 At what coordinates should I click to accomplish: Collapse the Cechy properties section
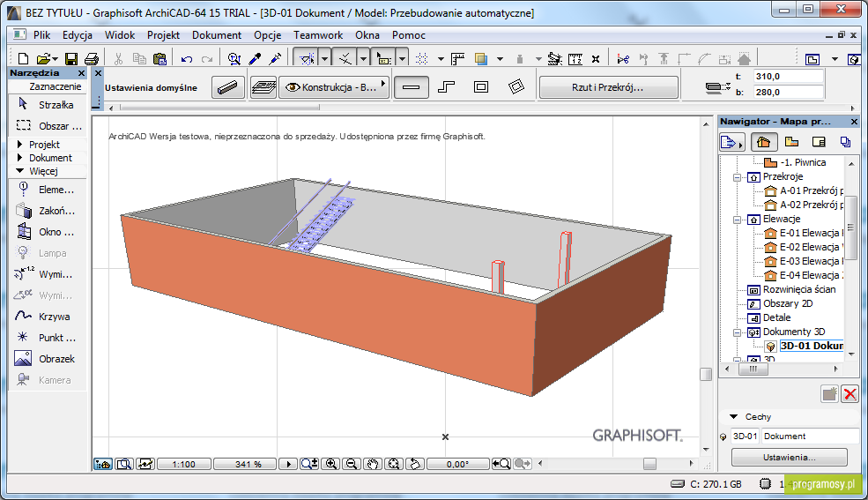click(734, 416)
